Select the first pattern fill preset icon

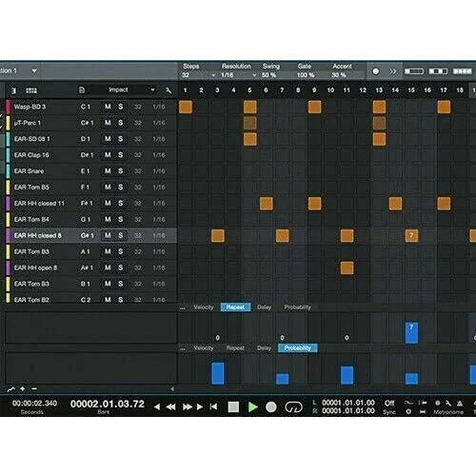(414, 71)
